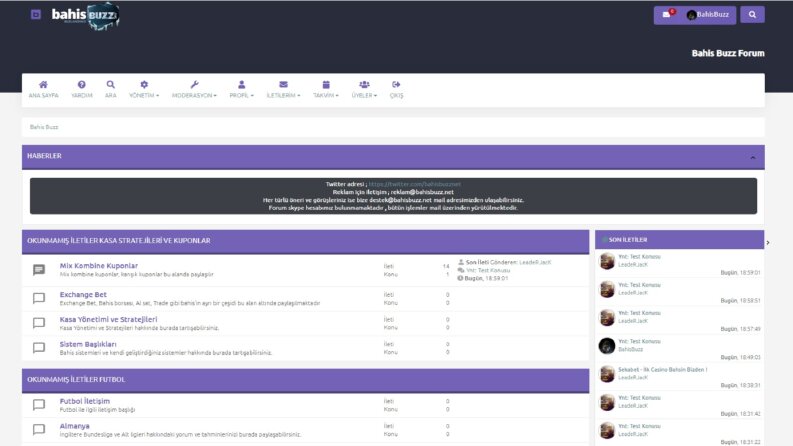The height and width of the screenshot is (446, 793).
Task: Open recent post Ynt: Test Konusu at 18:31:42
Action: [639, 398]
